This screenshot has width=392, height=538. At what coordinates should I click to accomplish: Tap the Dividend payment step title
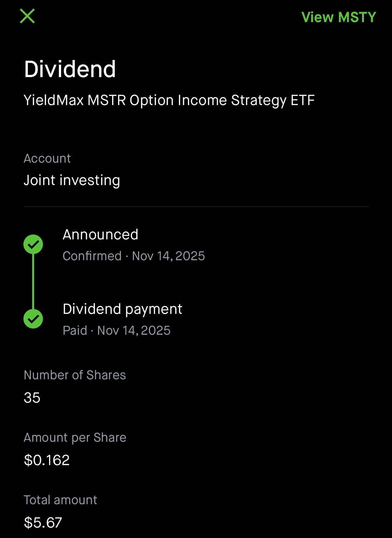click(122, 309)
